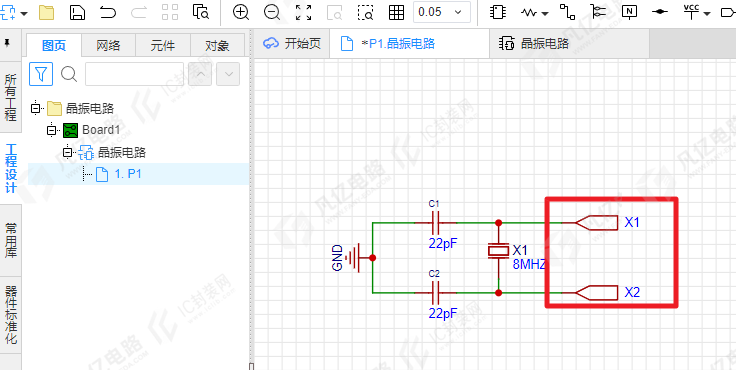
Task: Select the bus tool icon
Action: click(598, 12)
